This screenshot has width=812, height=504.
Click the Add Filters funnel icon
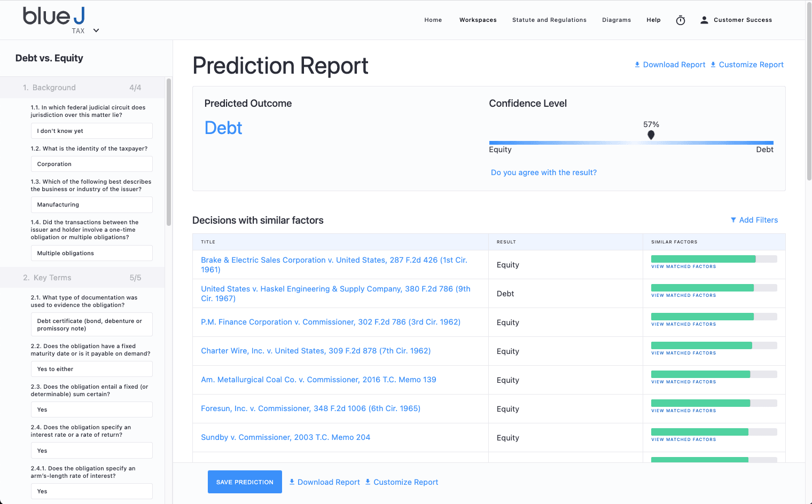pos(733,220)
